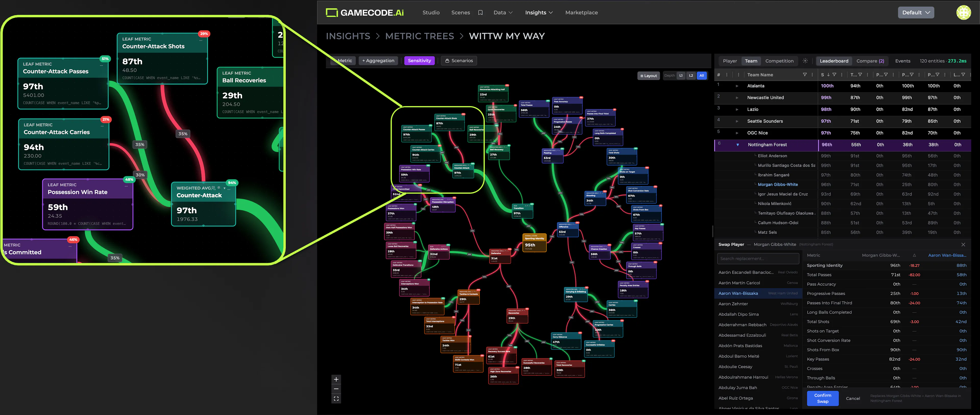
Task: Collapse the Nottingham Forest row
Action: (737, 145)
